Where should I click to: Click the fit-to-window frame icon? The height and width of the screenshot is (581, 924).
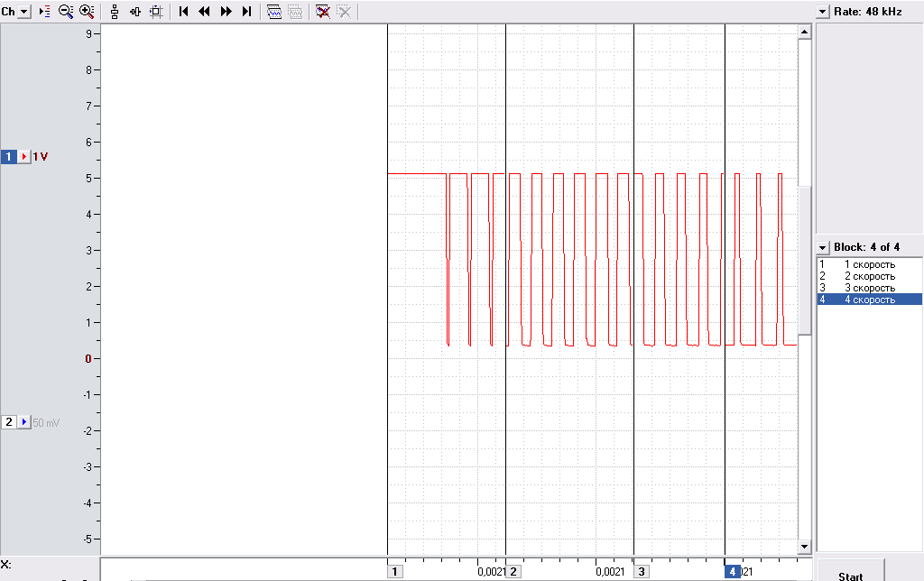(156, 11)
